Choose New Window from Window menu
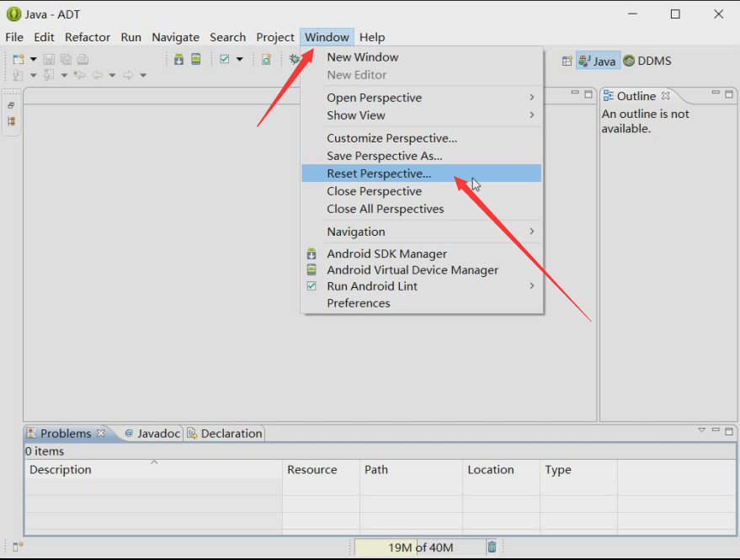 point(422,57)
